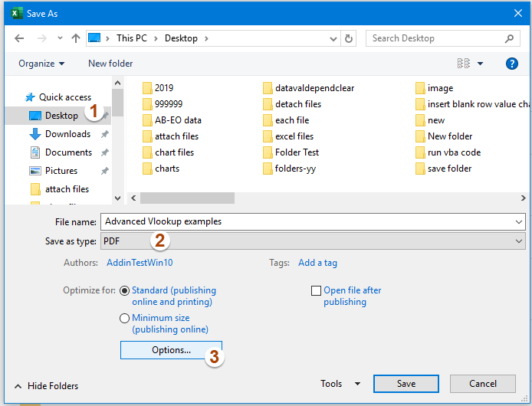Choose Minimum size optimization option
This screenshot has height=406, width=532.
pos(125,318)
